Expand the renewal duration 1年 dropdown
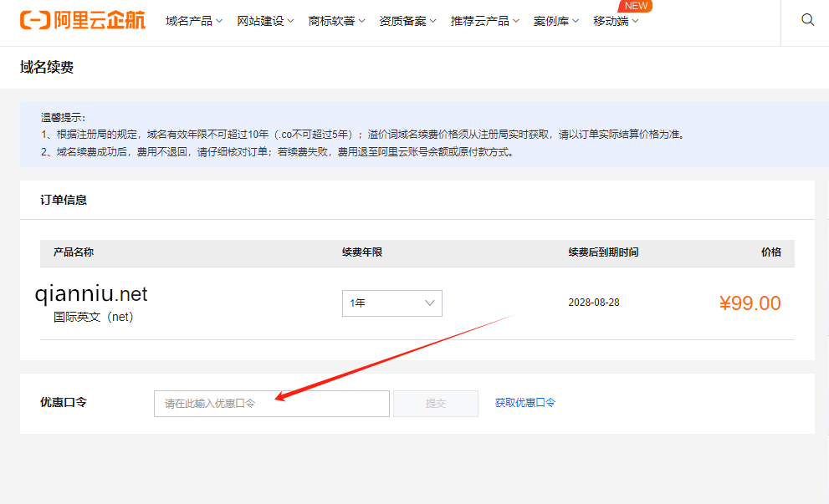Viewport: 829px width, 504px height. [x=391, y=303]
